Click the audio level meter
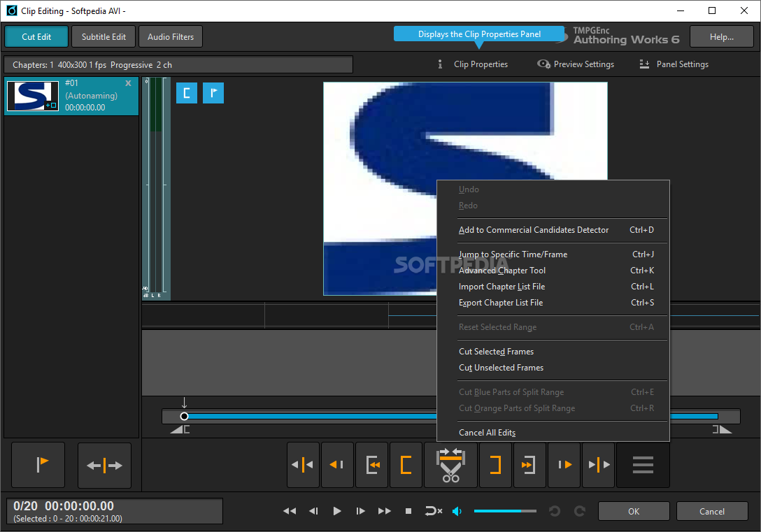 (156, 188)
